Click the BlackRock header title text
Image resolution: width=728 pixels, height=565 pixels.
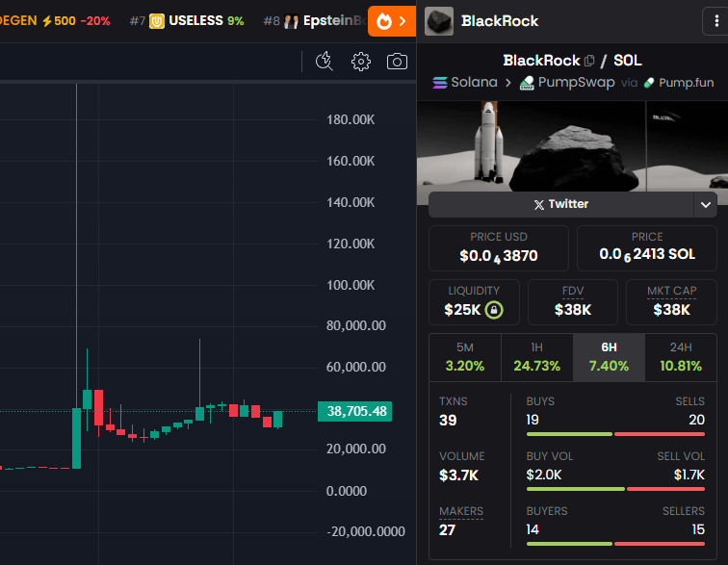point(500,21)
